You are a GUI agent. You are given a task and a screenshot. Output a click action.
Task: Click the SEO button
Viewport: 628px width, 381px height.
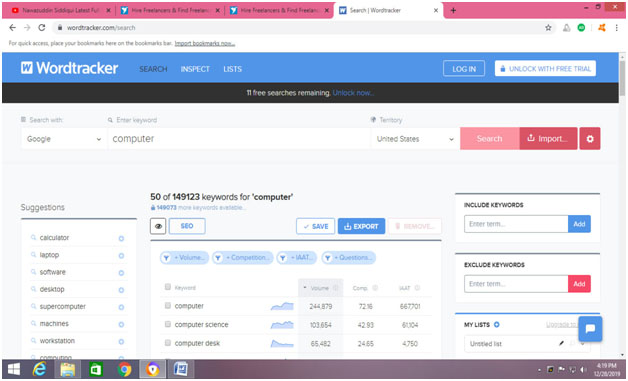pos(187,226)
